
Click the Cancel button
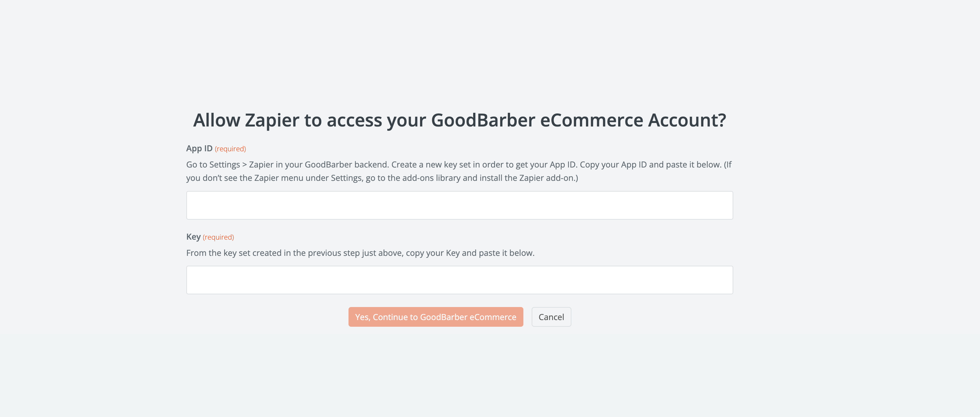(x=551, y=317)
